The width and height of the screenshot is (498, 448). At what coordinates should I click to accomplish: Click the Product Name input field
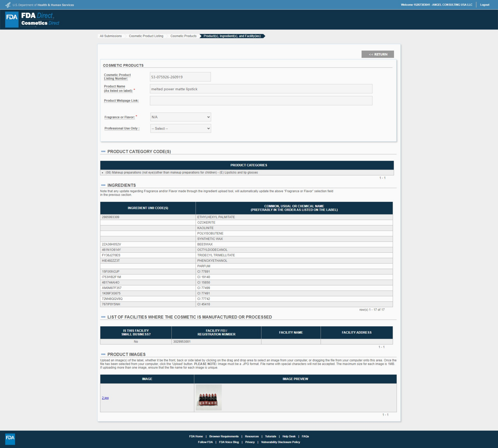tap(261, 89)
